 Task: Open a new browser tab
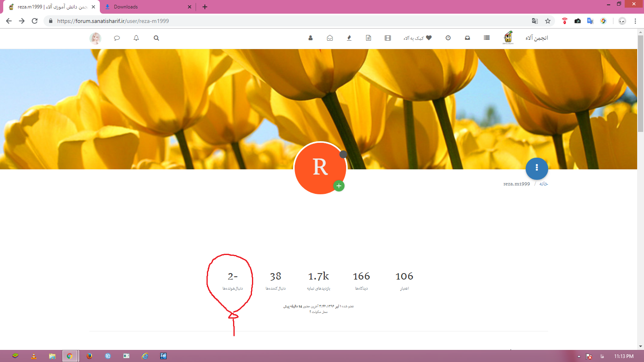pos(205,7)
